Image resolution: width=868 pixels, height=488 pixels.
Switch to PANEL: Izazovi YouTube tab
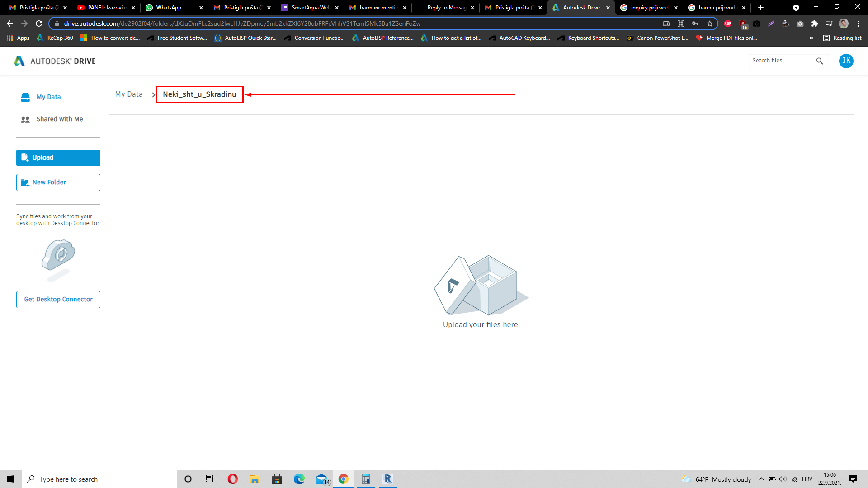pos(106,8)
